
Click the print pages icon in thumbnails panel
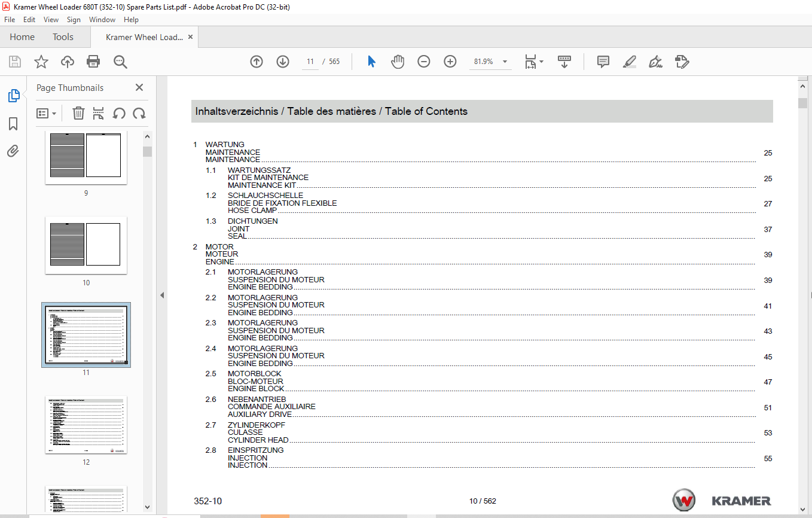click(x=99, y=113)
